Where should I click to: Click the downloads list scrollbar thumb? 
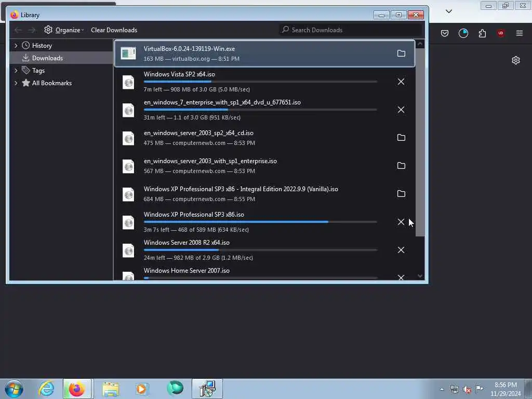pyautogui.click(x=420, y=142)
